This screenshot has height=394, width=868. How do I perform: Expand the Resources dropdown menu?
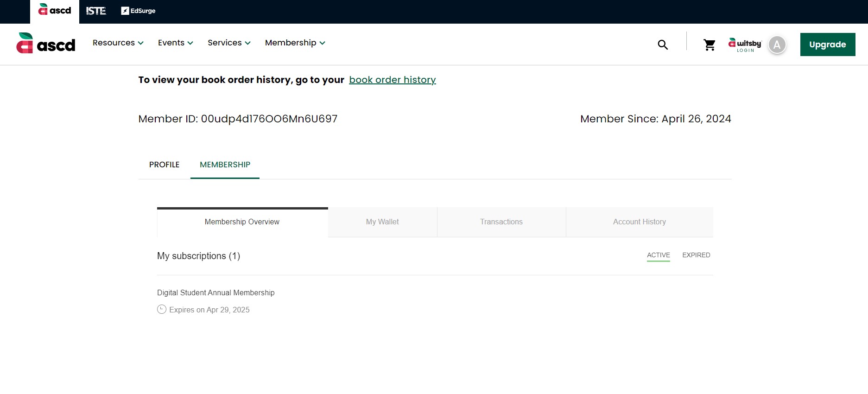tap(118, 43)
